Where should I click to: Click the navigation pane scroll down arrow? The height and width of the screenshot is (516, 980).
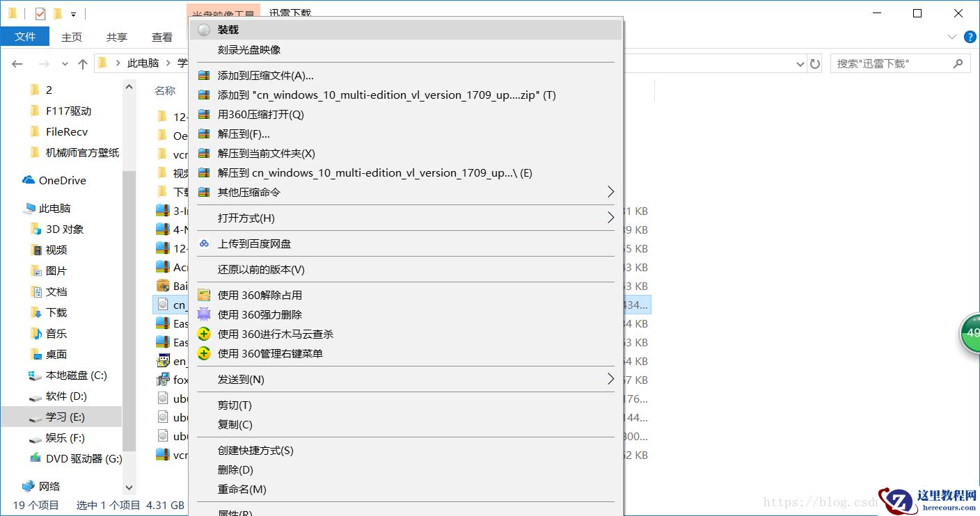click(x=129, y=488)
